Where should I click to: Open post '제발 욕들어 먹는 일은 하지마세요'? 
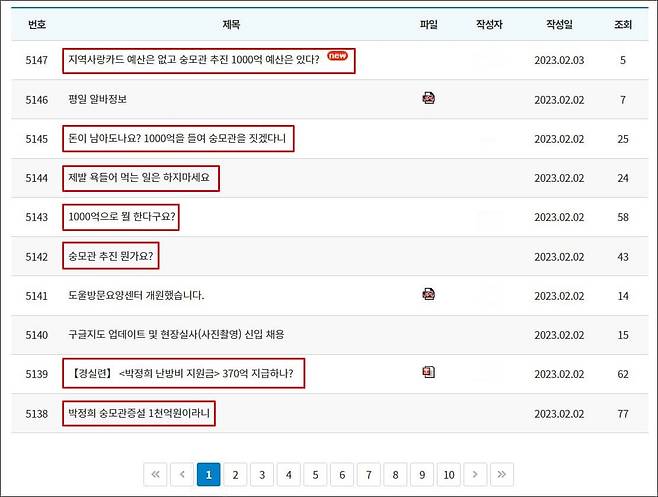139,178
